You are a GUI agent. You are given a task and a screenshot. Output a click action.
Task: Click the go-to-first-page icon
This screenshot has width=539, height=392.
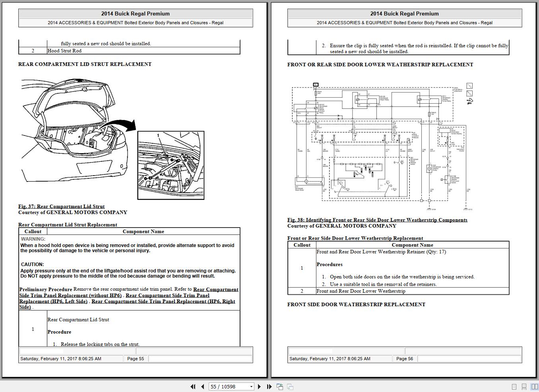coord(193,386)
